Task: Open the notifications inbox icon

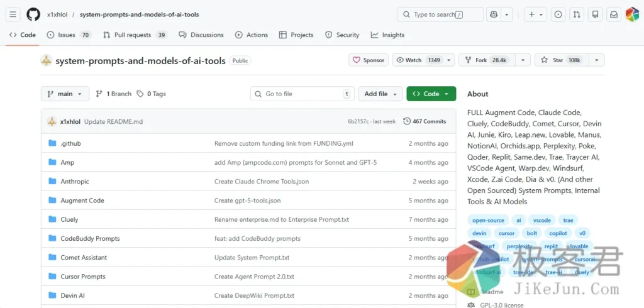Action: [x=613, y=14]
